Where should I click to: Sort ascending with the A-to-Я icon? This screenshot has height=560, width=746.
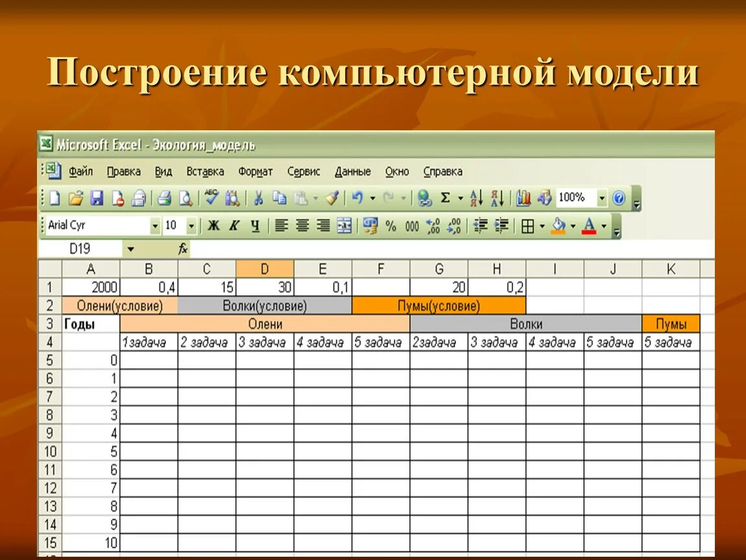[x=476, y=198]
